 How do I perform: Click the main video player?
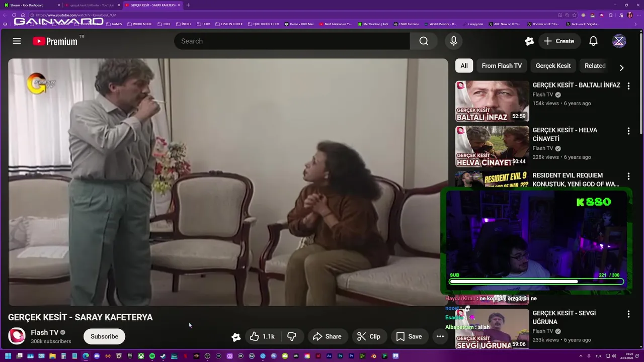coord(228,182)
